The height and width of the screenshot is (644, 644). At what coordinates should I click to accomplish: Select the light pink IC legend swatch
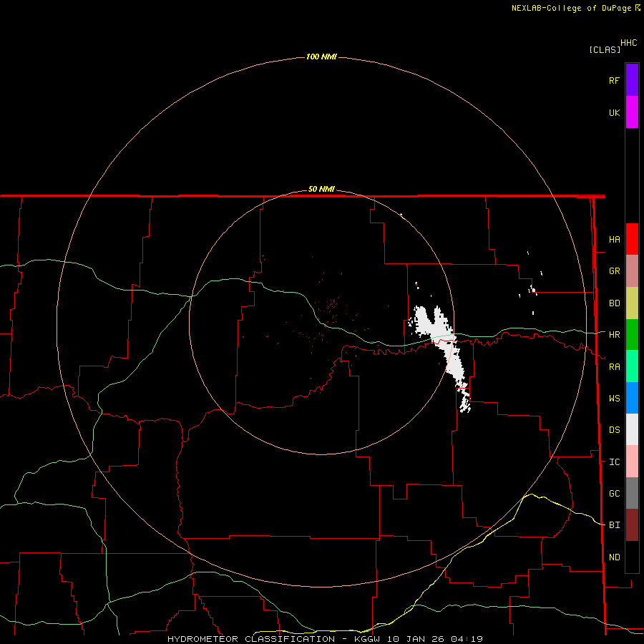coord(632,462)
